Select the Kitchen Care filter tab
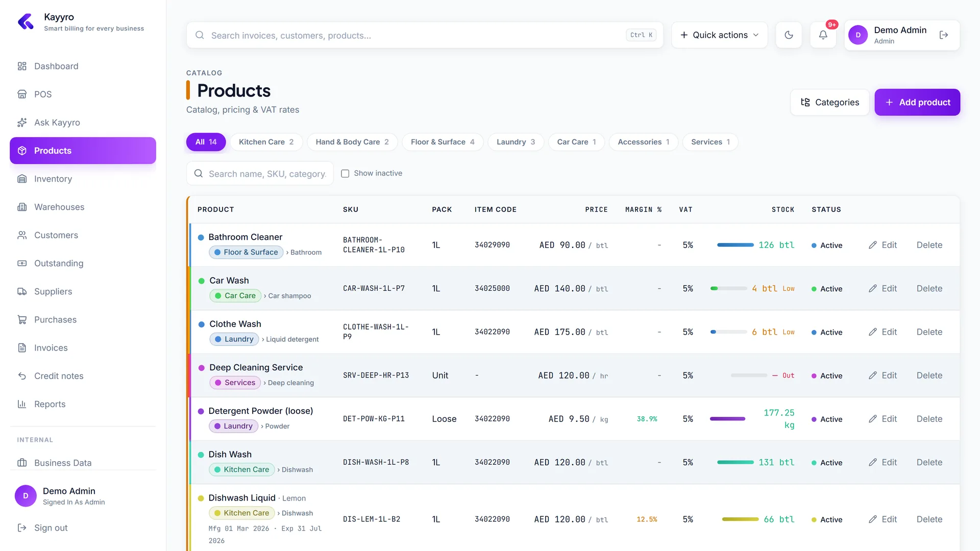 click(266, 142)
